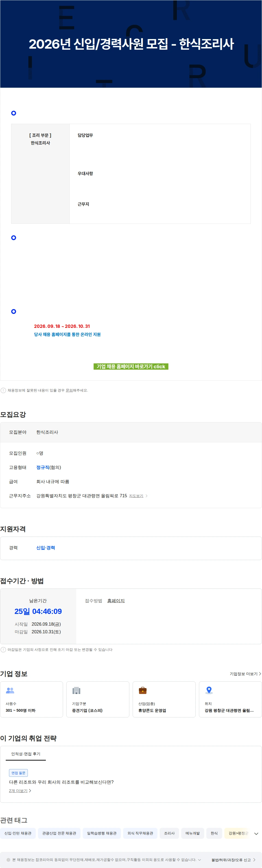
Task: Click the start date 2026.09.18(금)
Action: coord(46,624)
